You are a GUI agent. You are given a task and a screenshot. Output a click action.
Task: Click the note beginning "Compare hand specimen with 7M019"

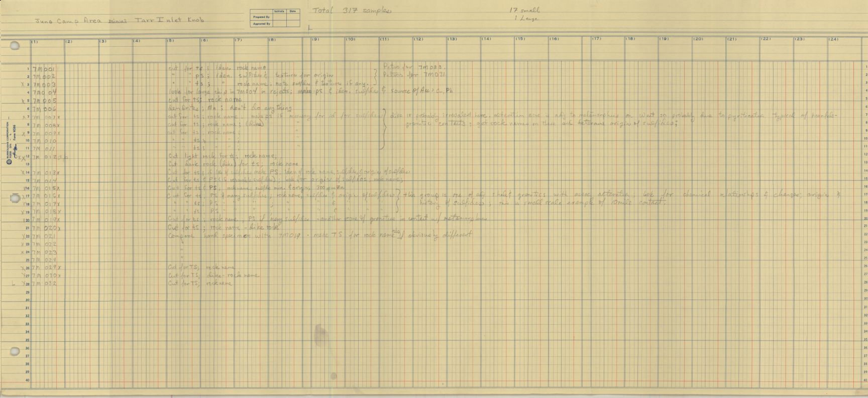pos(320,236)
